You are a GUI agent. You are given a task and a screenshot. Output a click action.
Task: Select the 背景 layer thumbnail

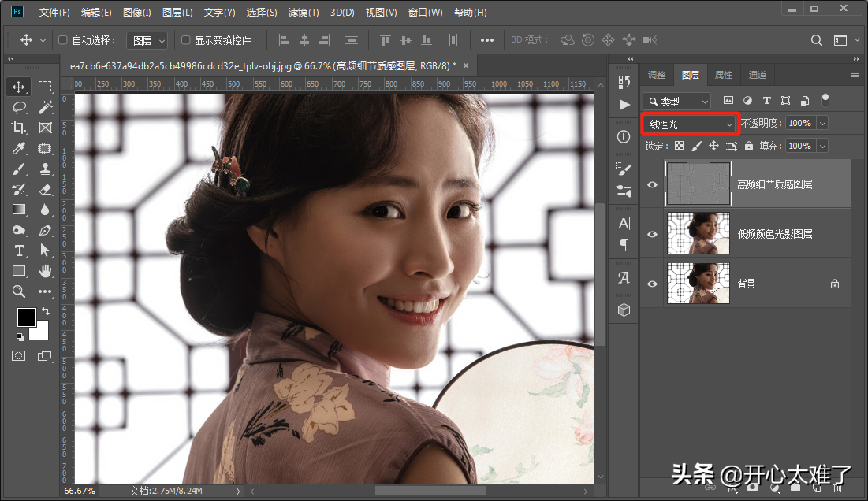coord(698,284)
